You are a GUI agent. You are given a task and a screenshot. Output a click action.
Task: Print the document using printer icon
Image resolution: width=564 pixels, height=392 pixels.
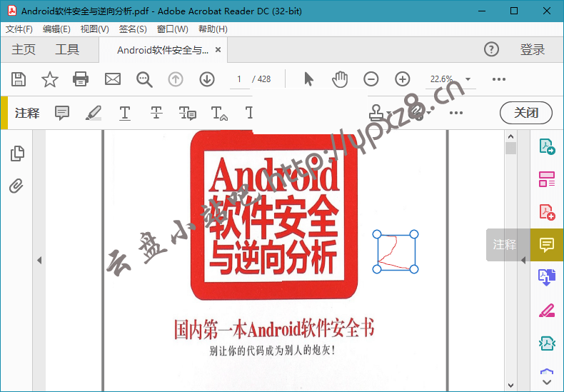point(81,79)
